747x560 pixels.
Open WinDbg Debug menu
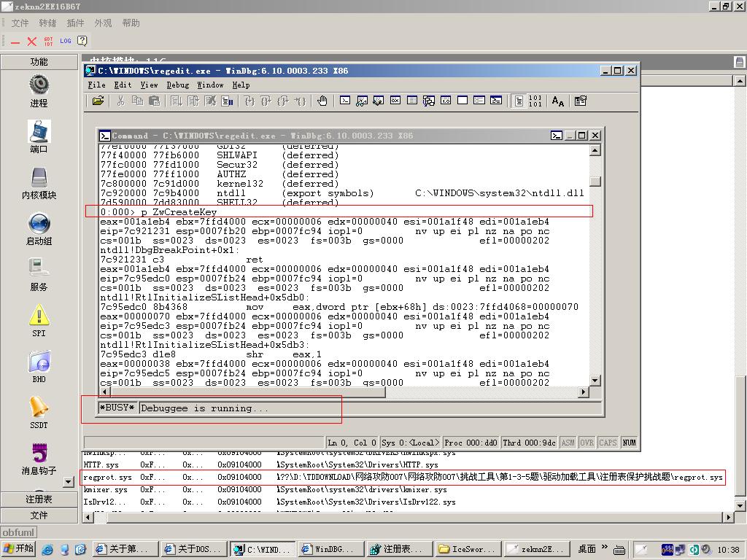pos(178,85)
